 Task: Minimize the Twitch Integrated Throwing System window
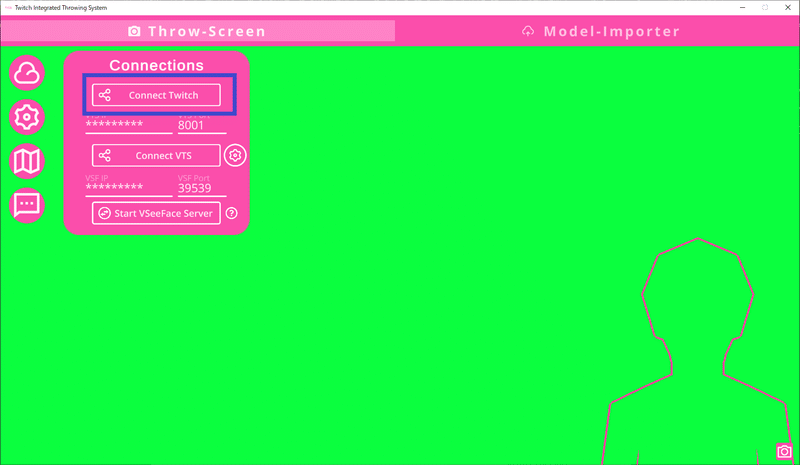pyautogui.click(x=742, y=7)
